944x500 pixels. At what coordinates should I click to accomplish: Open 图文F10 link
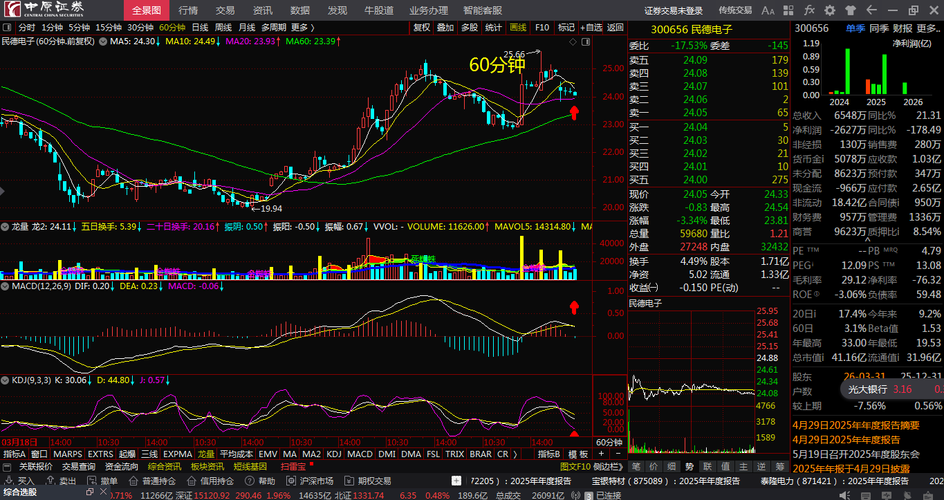573,466
